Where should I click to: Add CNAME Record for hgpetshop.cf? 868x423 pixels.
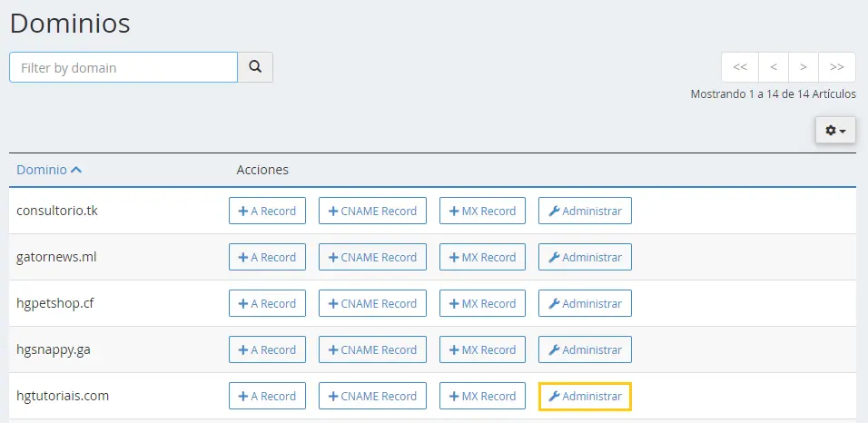tap(372, 303)
